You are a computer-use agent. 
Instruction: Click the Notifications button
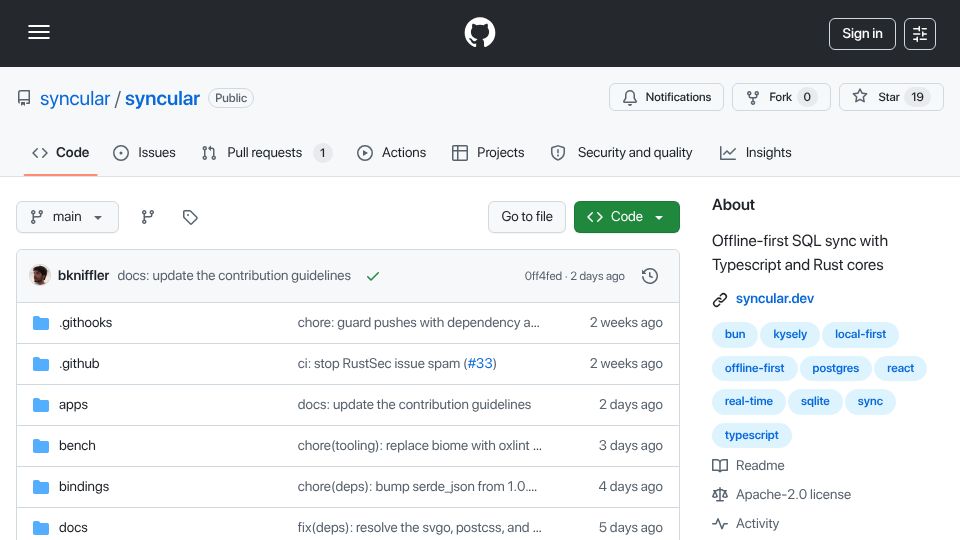click(666, 97)
